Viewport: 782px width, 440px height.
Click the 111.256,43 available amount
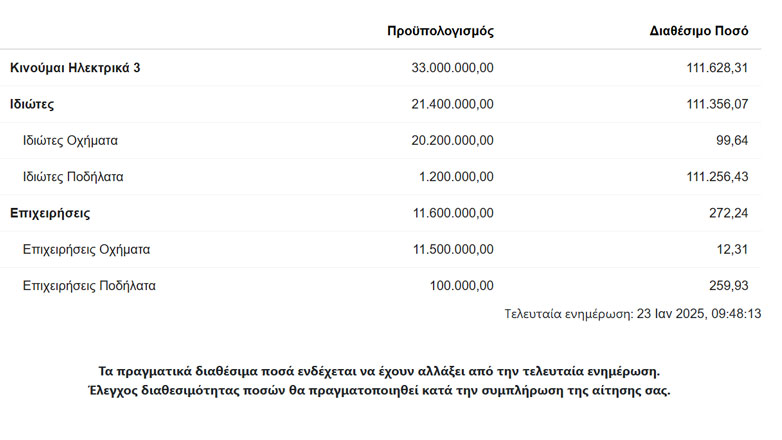click(715, 177)
